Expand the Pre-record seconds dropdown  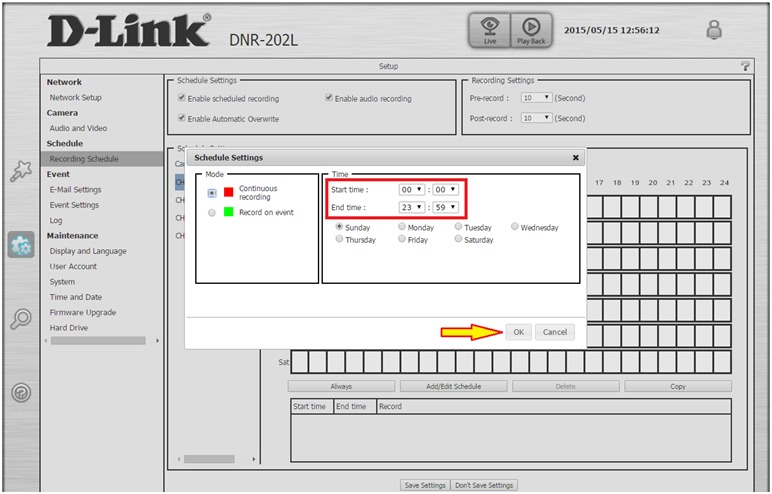tap(536, 98)
